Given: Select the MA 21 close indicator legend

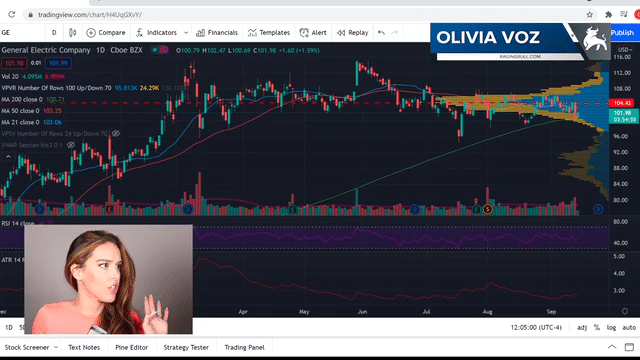Looking at the screenshot, I should point(20,122).
